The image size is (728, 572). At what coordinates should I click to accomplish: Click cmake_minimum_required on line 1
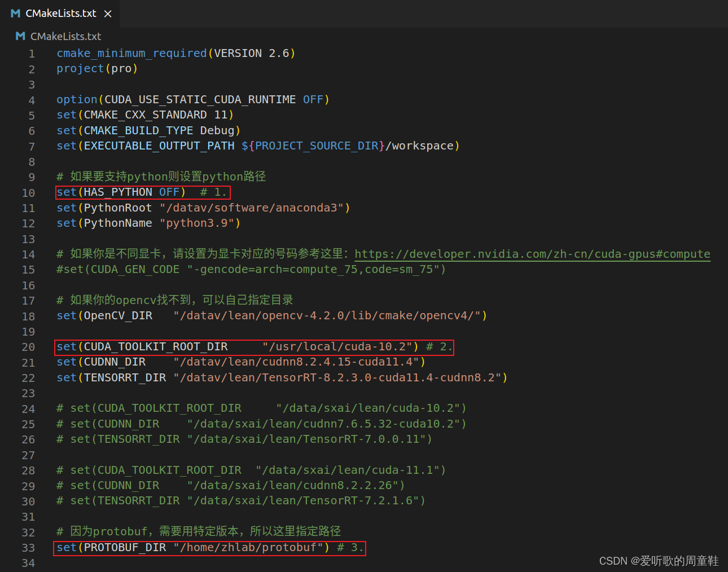tap(131, 53)
